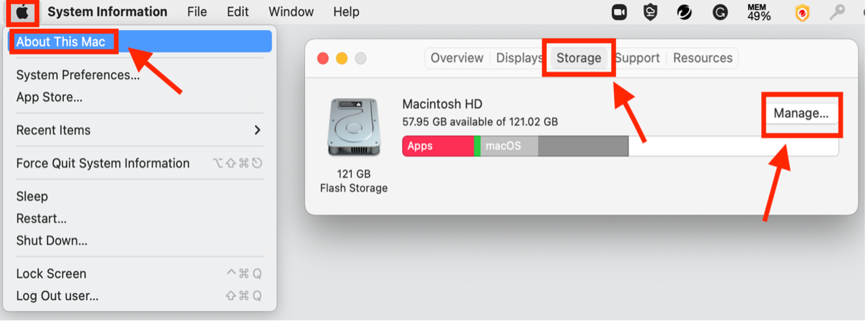Click the Manage… storage button
The height and width of the screenshot is (323, 868).
pos(801,114)
